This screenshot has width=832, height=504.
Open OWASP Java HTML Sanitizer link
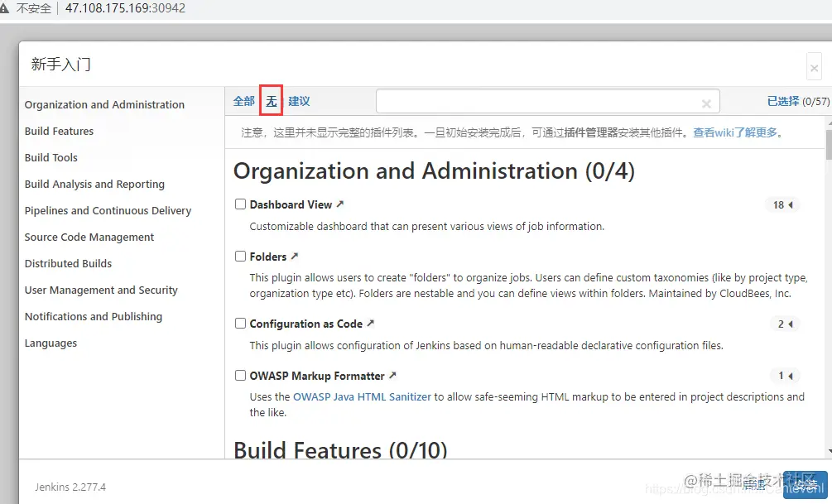362,397
